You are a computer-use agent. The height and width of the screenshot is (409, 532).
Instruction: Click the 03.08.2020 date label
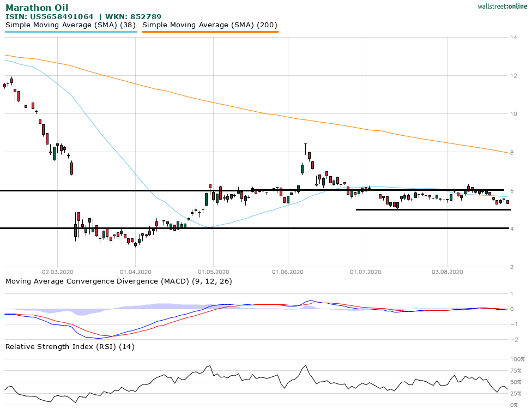pyautogui.click(x=447, y=271)
